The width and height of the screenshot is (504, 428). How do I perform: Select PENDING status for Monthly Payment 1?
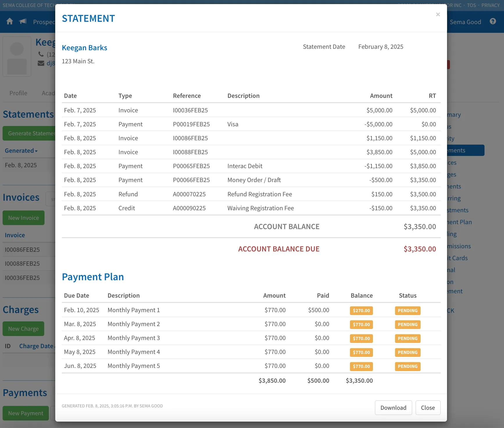(x=408, y=310)
